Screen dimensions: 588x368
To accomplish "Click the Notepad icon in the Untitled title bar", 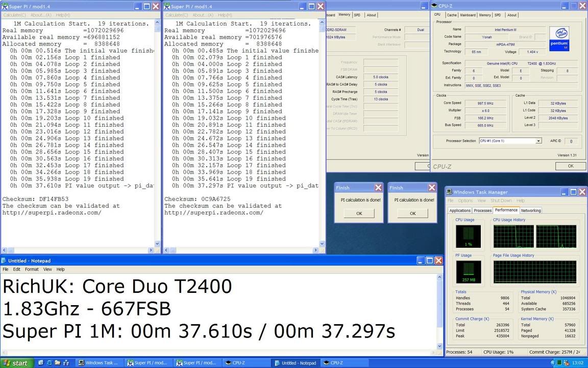I will click(x=4, y=261).
